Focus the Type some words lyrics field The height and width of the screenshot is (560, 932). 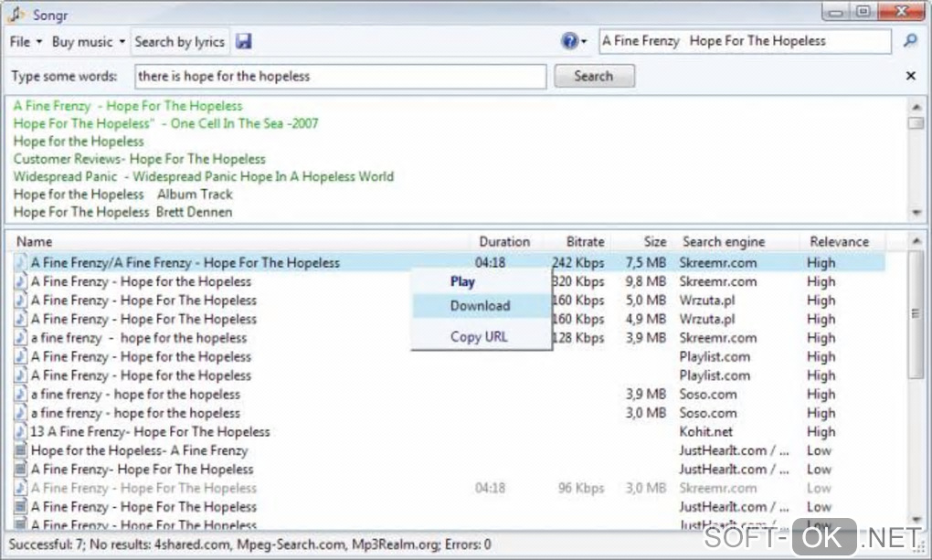[340, 76]
